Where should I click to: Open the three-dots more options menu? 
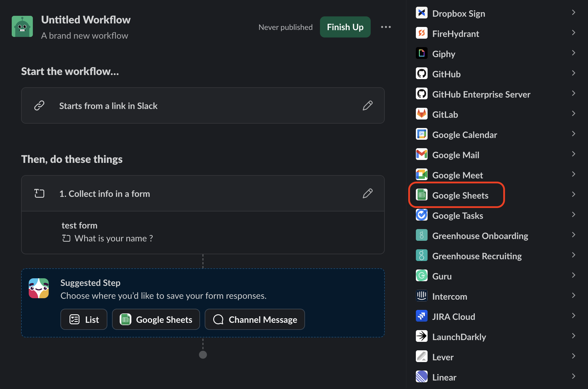386,27
